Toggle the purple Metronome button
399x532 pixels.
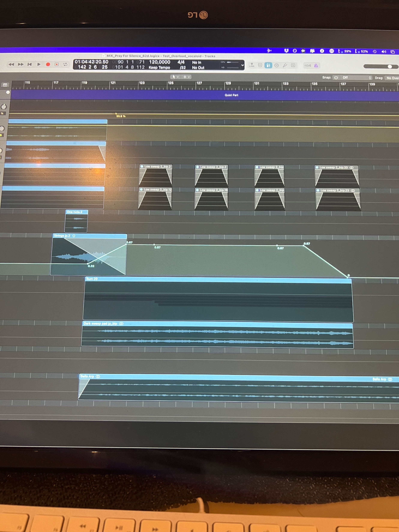click(316, 65)
